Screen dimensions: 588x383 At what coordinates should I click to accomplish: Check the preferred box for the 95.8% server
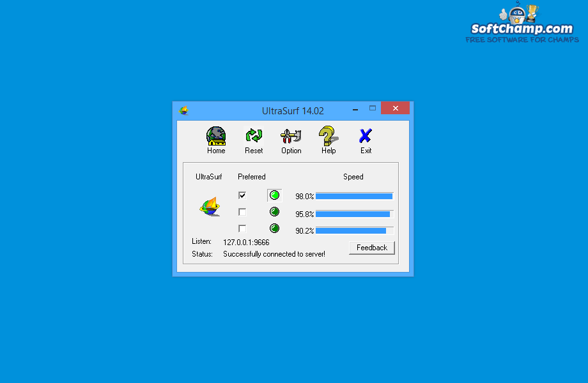click(x=242, y=213)
